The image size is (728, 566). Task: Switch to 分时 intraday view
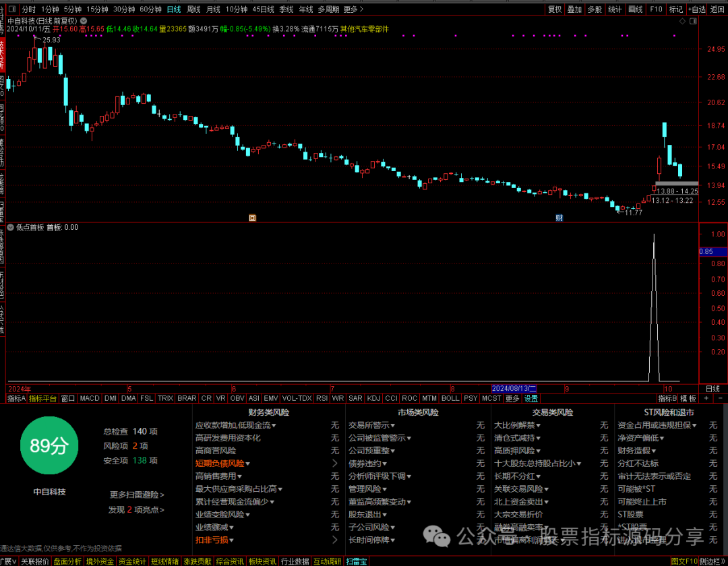pyautogui.click(x=29, y=9)
